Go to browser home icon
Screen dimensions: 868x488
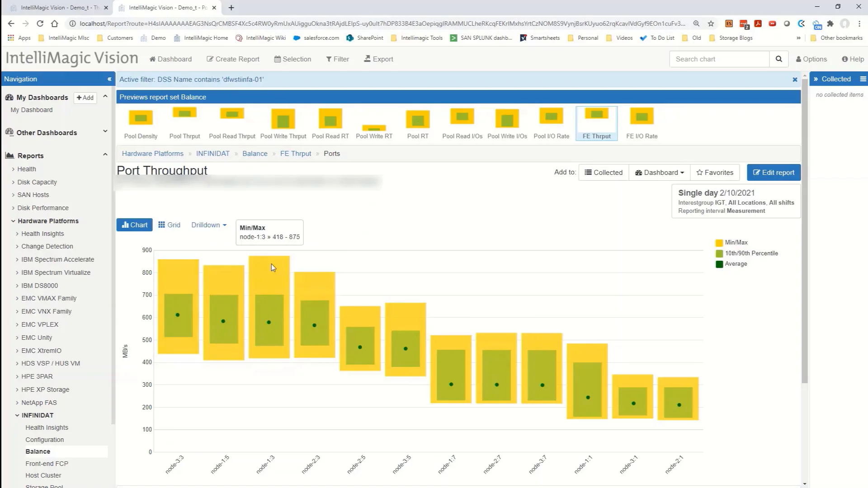point(55,23)
